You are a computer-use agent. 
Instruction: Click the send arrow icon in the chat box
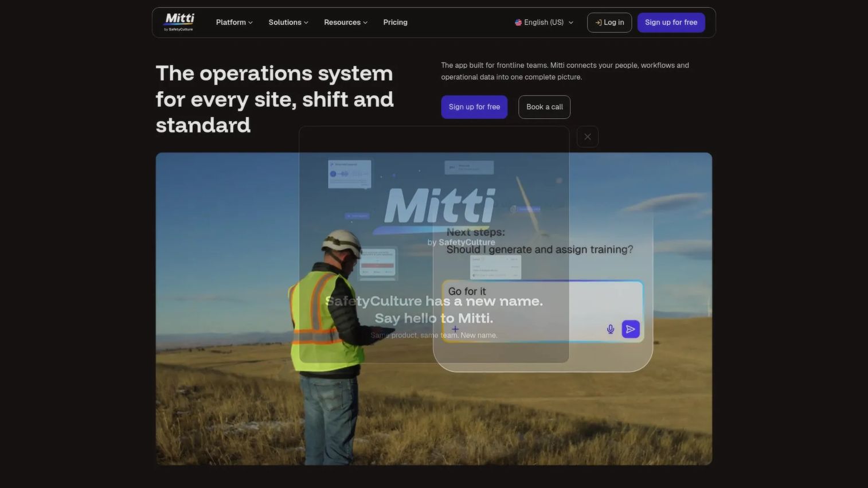631,329
